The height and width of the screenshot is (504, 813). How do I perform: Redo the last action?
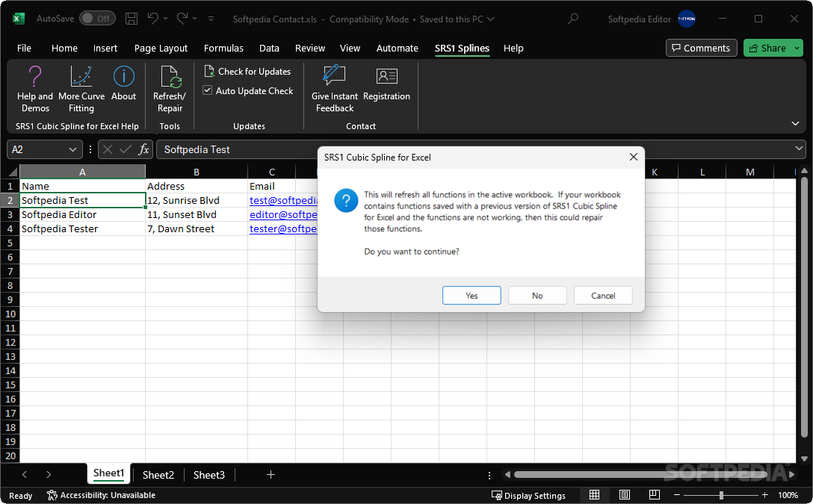pos(182,19)
